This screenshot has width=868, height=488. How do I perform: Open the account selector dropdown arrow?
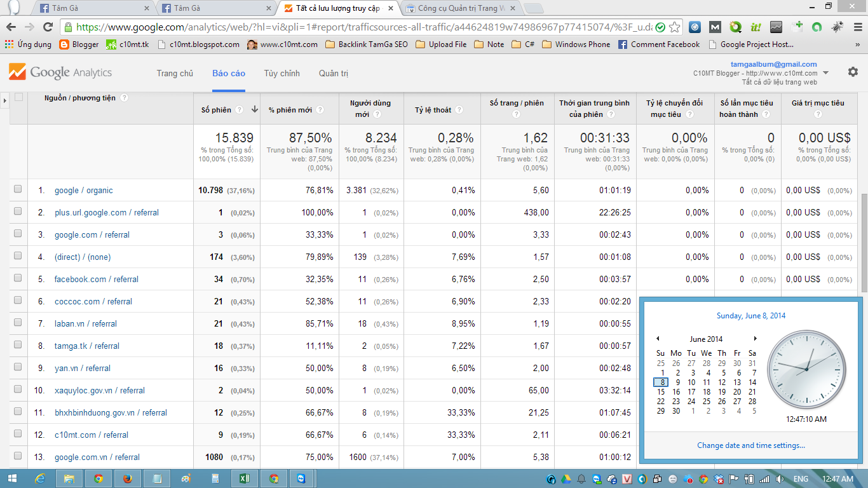(826, 73)
